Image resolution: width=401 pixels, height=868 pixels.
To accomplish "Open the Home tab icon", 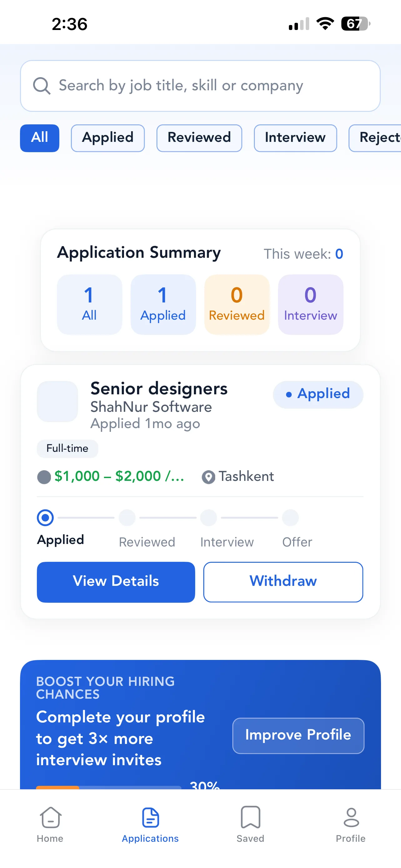I will click(51, 817).
